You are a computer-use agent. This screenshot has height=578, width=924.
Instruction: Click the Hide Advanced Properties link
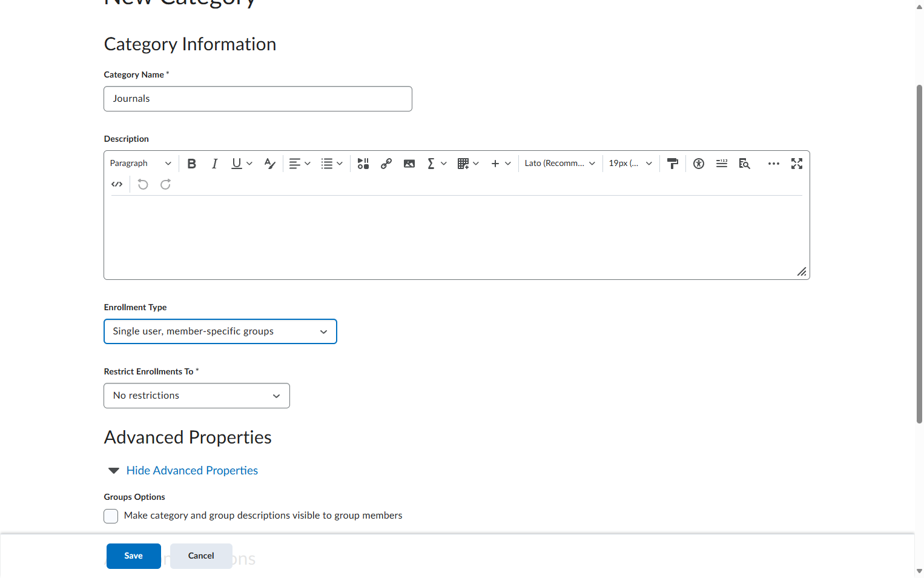point(192,471)
